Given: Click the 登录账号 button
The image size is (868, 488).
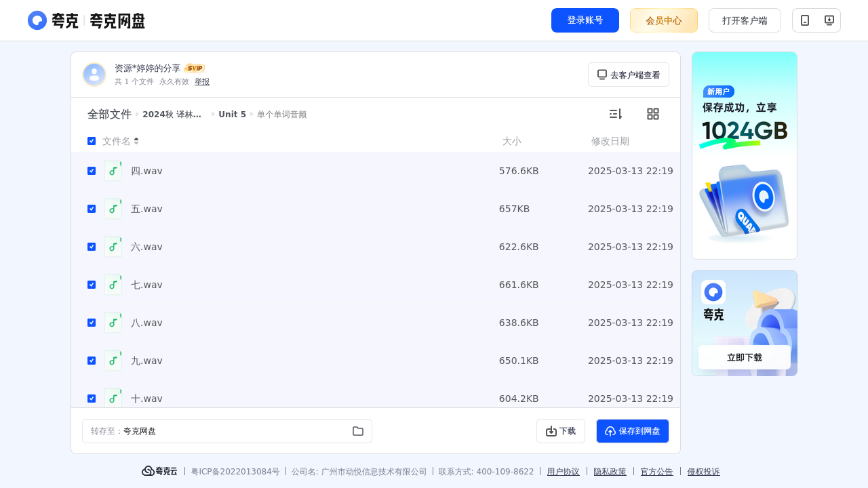Looking at the screenshot, I should pos(585,20).
